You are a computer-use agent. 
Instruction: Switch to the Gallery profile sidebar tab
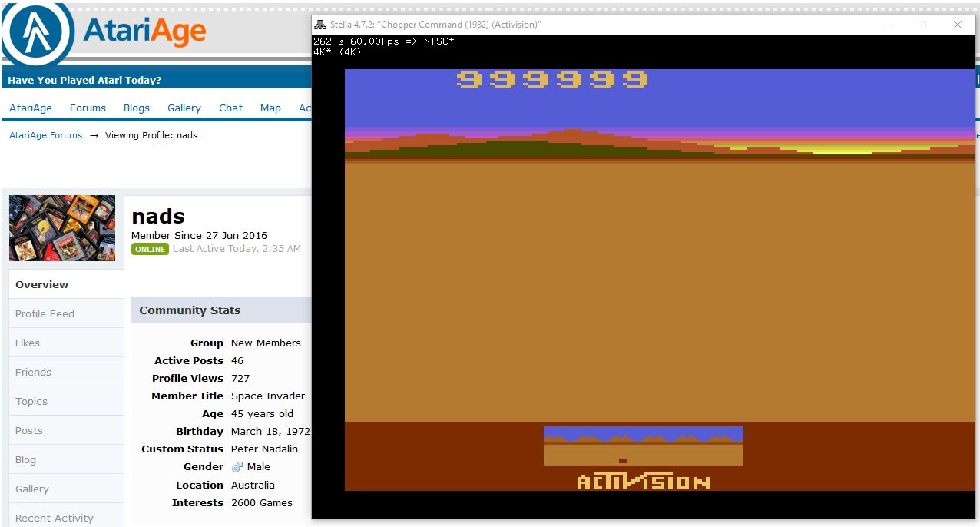coord(66,489)
